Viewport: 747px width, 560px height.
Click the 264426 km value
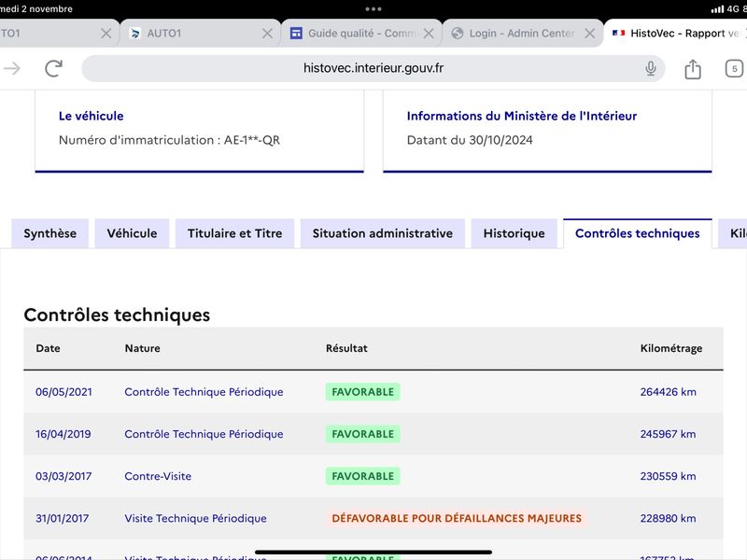pyautogui.click(x=669, y=392)
